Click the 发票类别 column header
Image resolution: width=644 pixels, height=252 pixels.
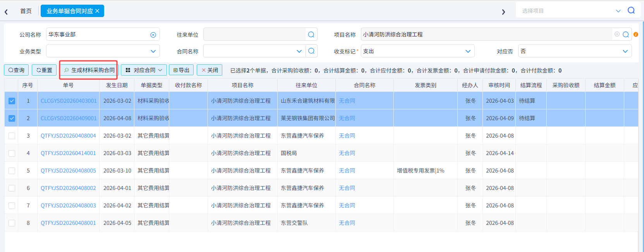426,85
